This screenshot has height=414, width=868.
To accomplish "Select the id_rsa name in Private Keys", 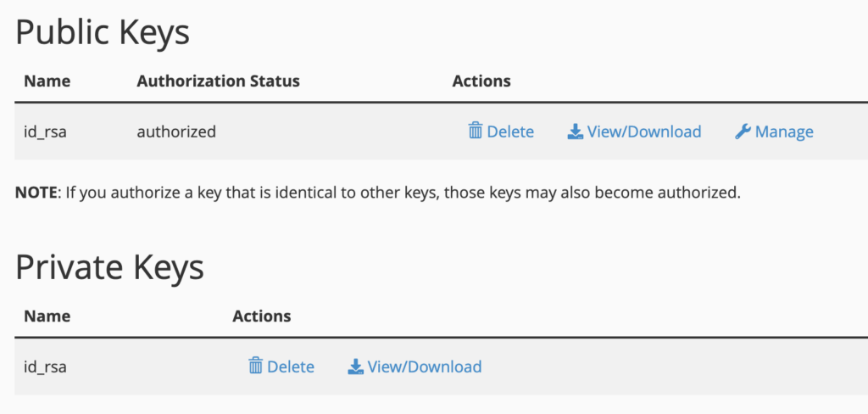I will 46,367.
